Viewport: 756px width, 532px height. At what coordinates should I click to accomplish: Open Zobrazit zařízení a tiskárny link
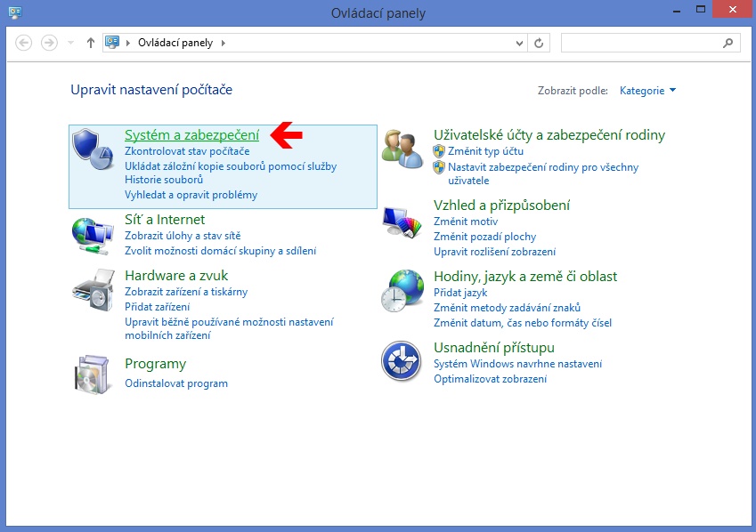point(186,292)
